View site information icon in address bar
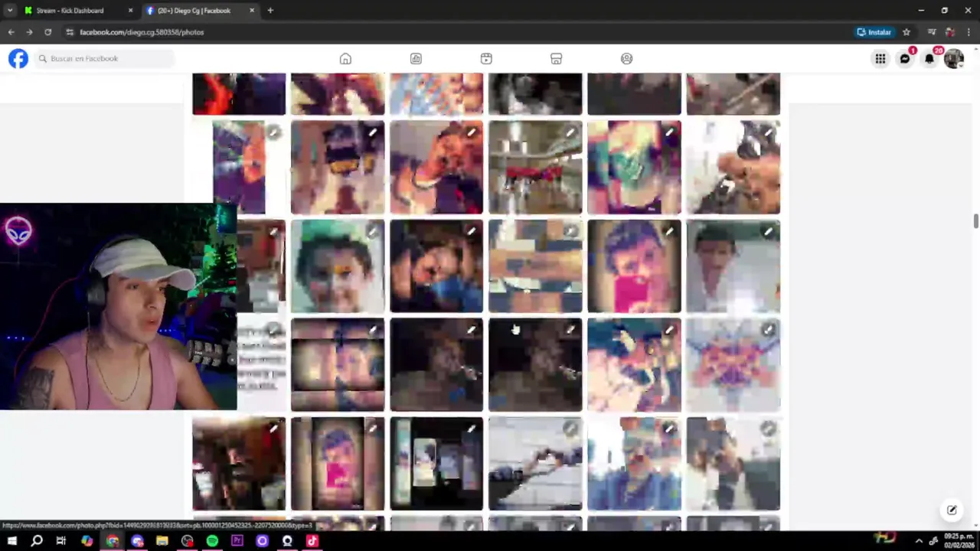Screen dimensions: 980x551 pyautogui.click(x=70, y=32)
